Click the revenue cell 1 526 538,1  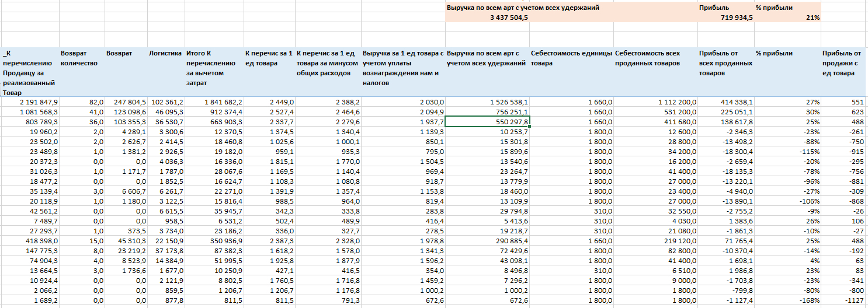click(488, 102)
